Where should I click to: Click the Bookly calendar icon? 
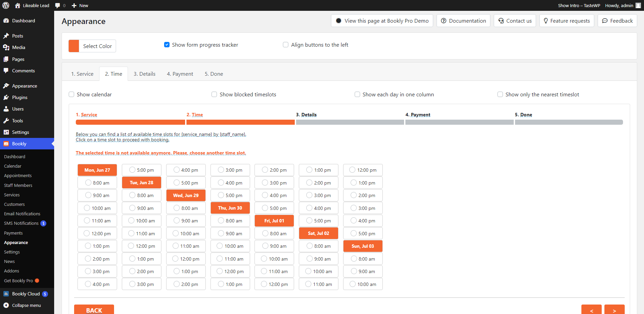pyautogui.click(x=6, y=144)
